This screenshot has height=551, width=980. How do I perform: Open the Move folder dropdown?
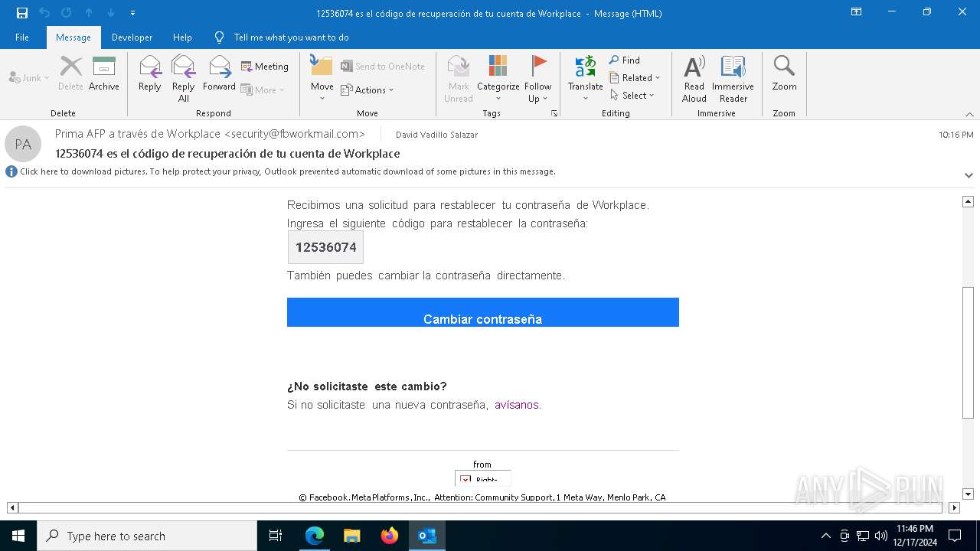pyautogui.click(x=322, y=79)
